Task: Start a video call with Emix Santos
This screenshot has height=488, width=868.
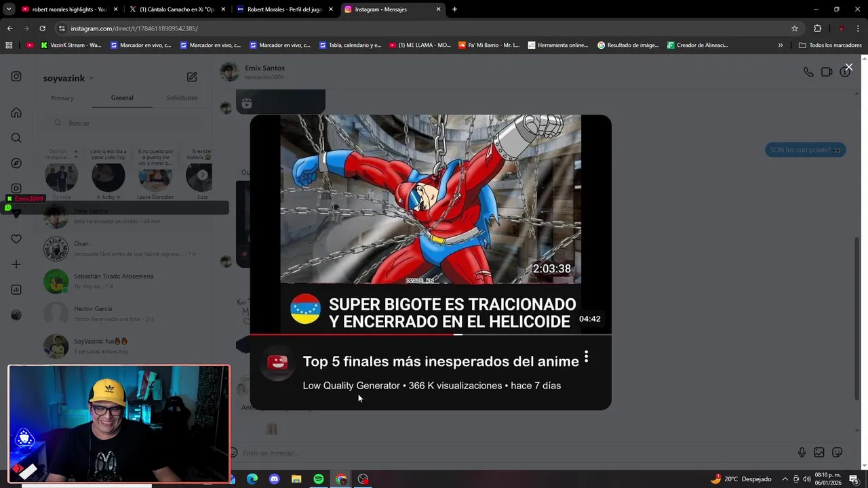Action: pos(827,72)
